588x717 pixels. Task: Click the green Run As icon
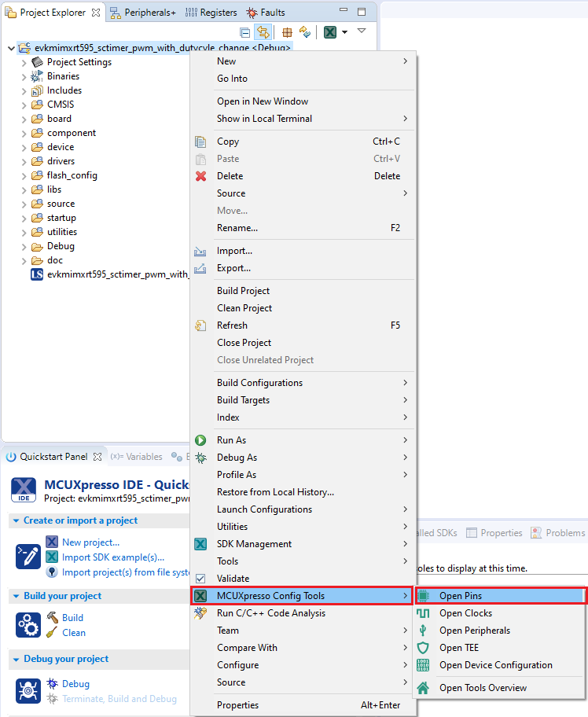point(200,440)
